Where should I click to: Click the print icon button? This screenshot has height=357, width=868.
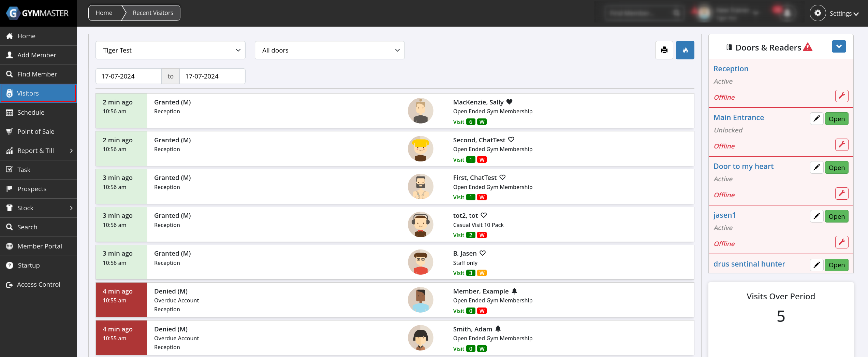[664, 50]
